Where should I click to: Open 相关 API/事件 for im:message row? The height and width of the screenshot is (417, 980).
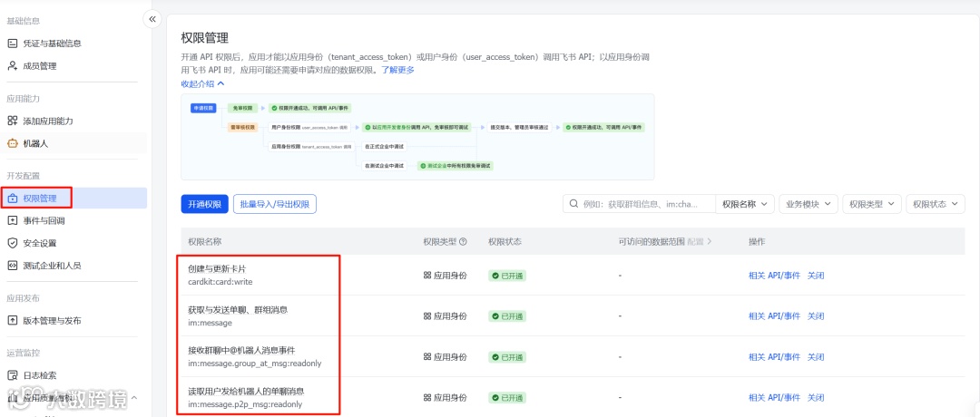774,316
